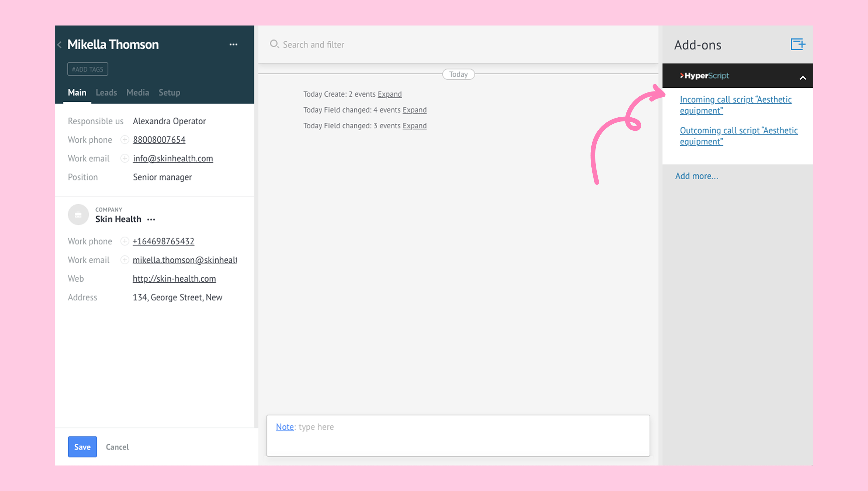Expand the Today Create 2 events entry
Viewport: 868px width, 491px height.
click(x=389, y=94)
